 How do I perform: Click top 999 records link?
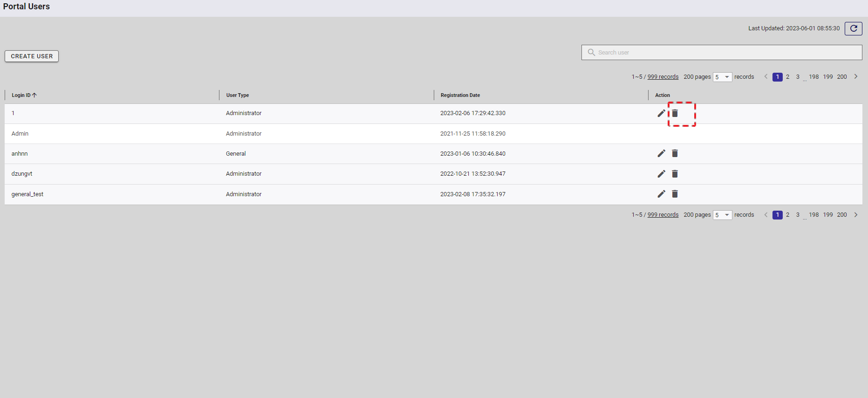click(x=663, y=77)
